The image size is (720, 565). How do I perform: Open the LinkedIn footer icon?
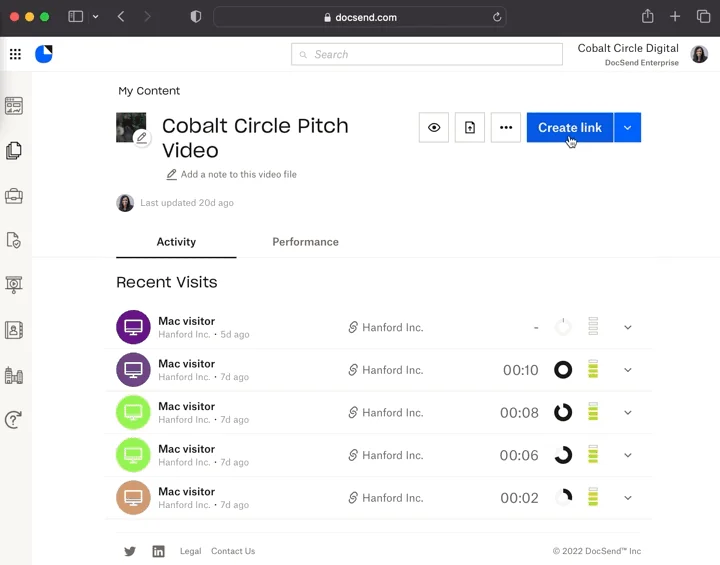click(x=158, y=551)
